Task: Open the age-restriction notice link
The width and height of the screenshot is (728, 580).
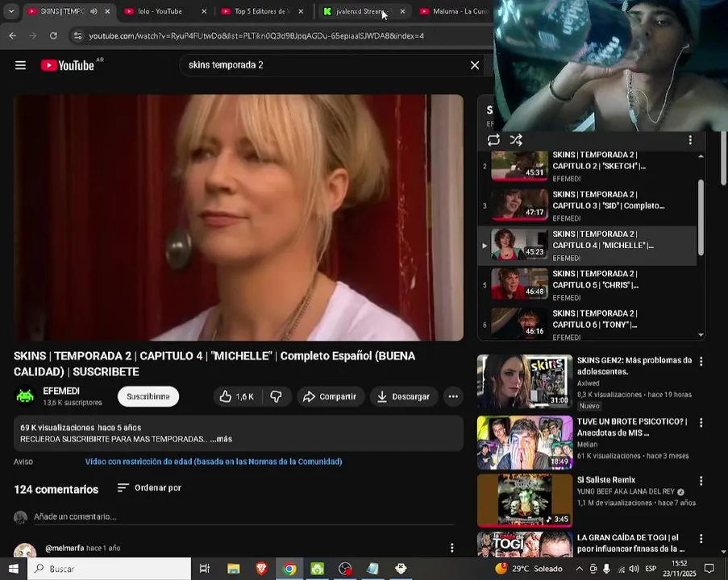Action: [214, 462]
